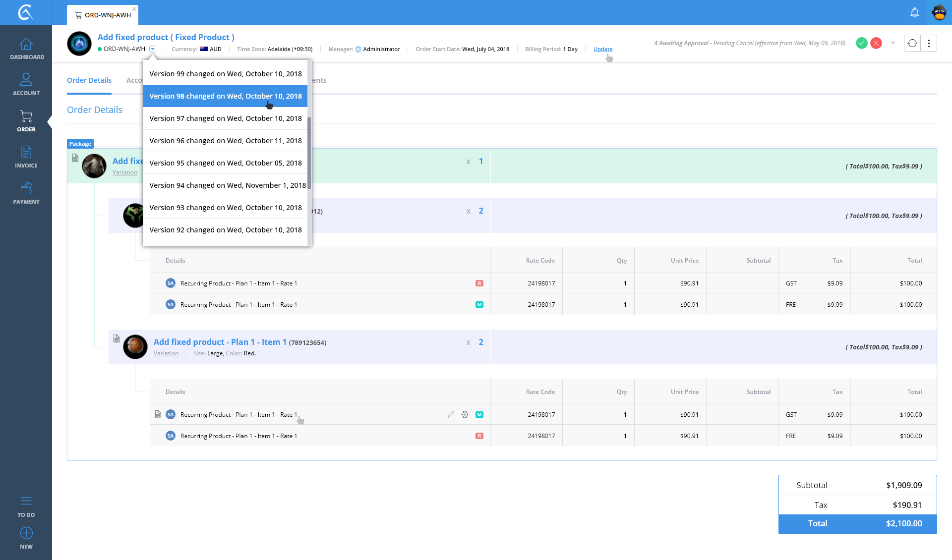Click the Update link
The width and height of the screenshot is (952, 560).
(x=602, y=49)
